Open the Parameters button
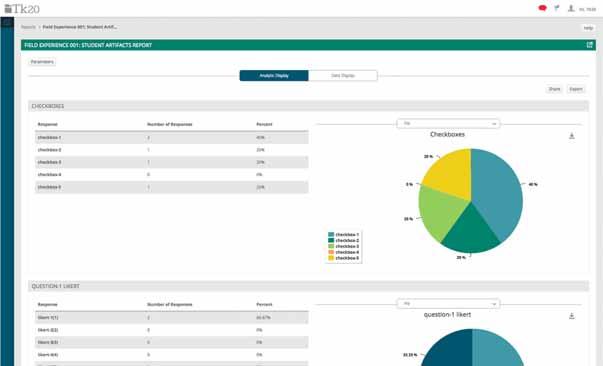 (x=42, y=62)
